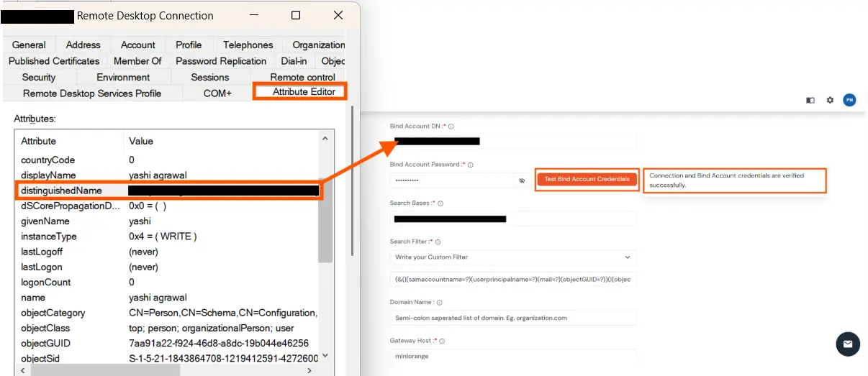
Task: Select the objectClass attribute row
Action: 167,328
